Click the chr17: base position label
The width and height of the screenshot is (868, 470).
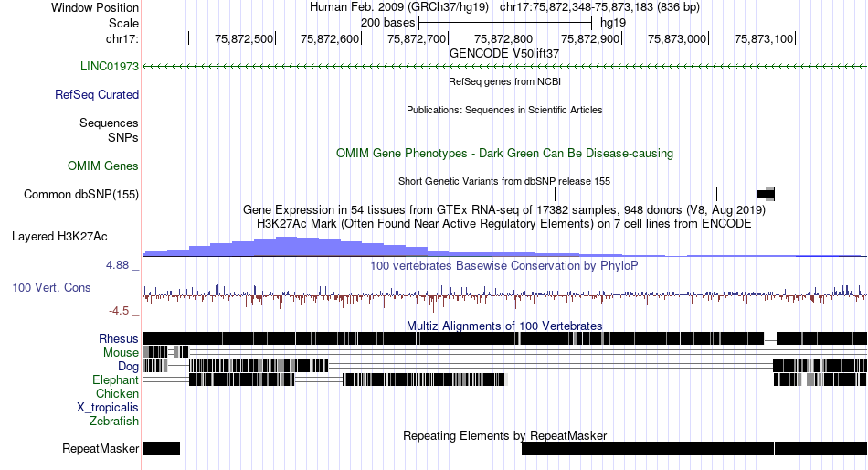pyautogui.click(x=122, y=38)
